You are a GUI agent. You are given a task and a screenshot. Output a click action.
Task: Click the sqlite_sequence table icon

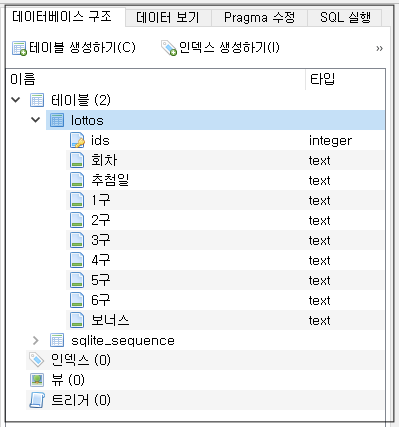click(57, 340)
